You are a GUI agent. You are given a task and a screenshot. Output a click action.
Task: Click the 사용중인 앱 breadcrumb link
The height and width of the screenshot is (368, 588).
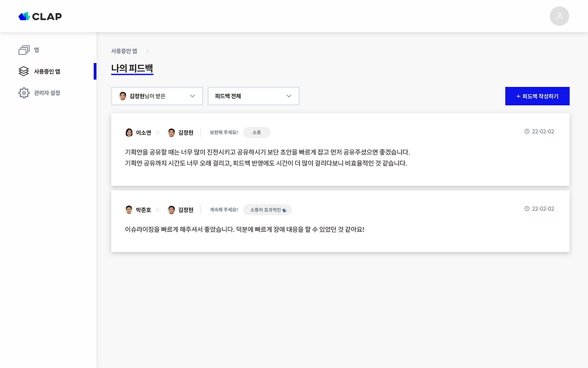[124, 51]
